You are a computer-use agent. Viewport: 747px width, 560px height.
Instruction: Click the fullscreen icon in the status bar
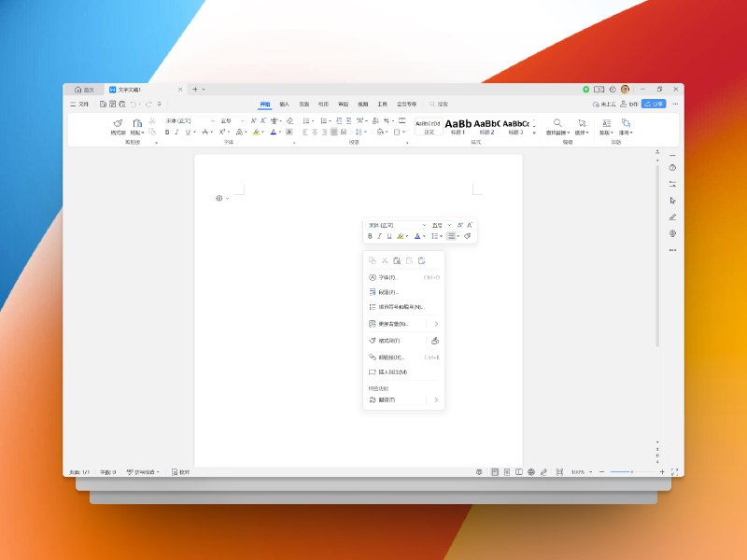(674, 472)
